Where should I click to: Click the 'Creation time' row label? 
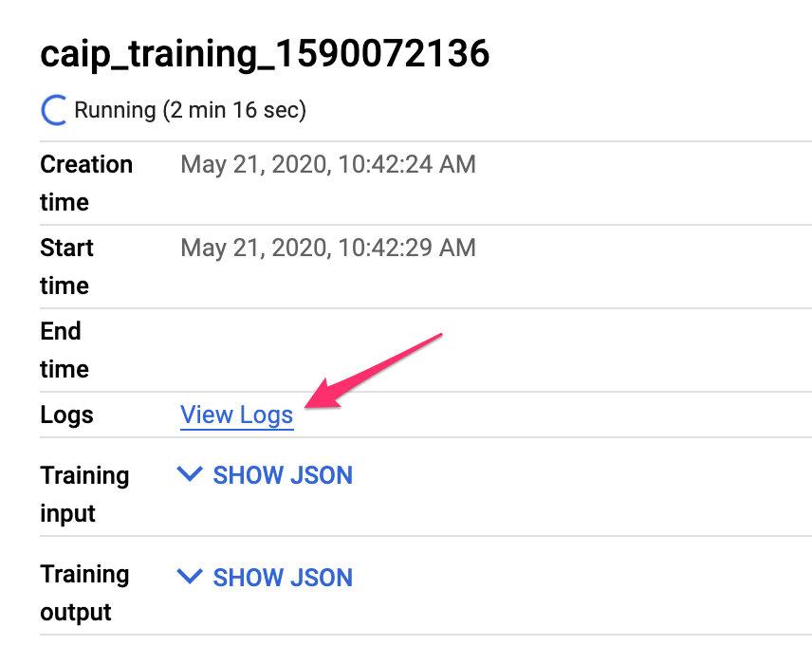click(x=86, y=183)
